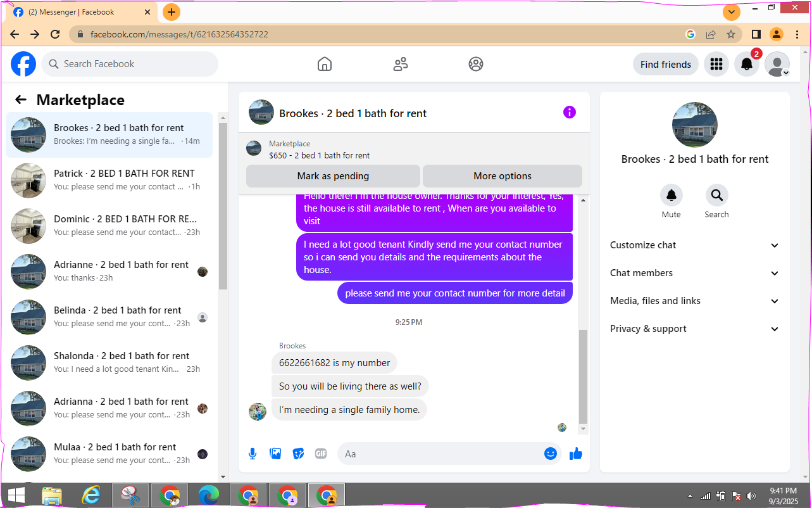Image resolution: width=812 pixels, height=508 pixels.
Task: Open the Mulaa conversation
Action: 109,454
